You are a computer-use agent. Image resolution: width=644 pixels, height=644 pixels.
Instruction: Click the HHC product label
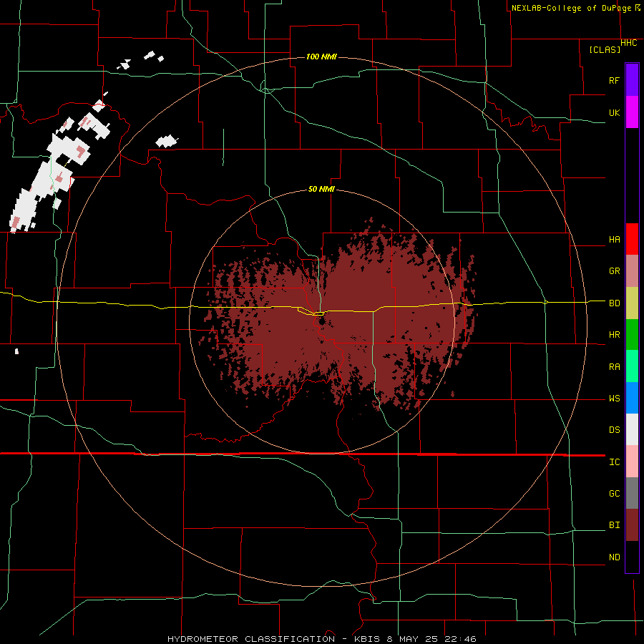point(628,43)
